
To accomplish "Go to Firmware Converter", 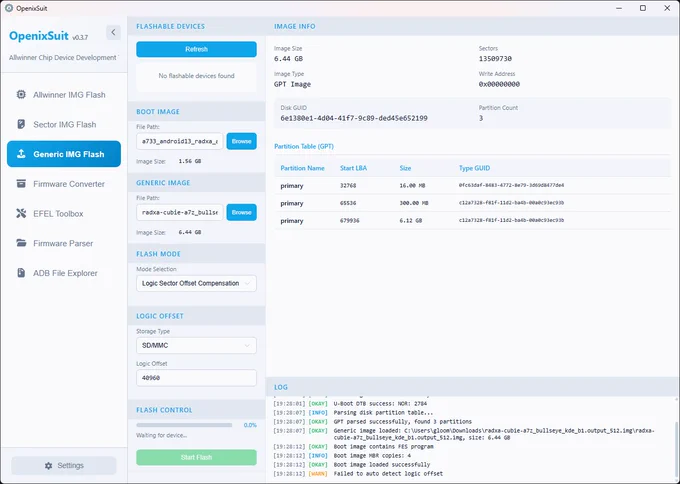I will [x=64, y=184].
